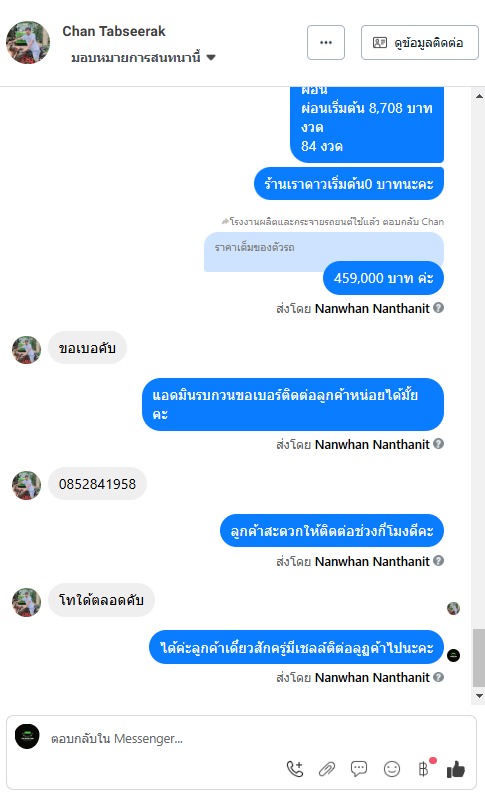Click the info icon beside first Nanwhan Nanthanit
The width and height of the screenshot is (485, 796).
(439, 308)
